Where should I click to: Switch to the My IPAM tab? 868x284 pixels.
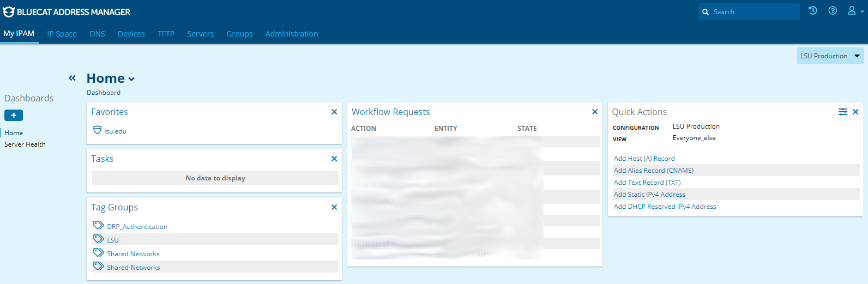click(19, 34)
